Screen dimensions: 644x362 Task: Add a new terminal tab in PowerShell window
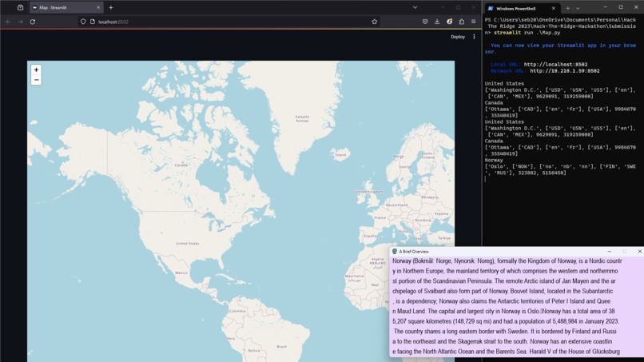coord(567,8)
